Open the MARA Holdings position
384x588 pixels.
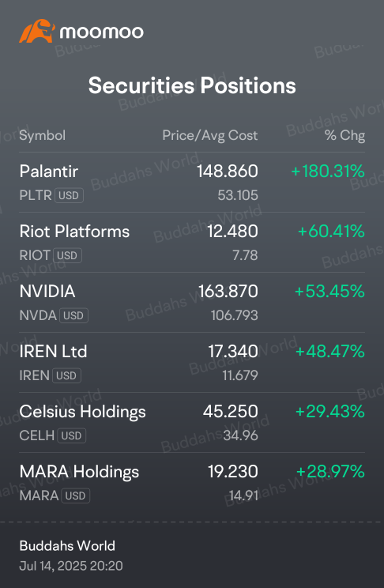(x=192, y=482)
